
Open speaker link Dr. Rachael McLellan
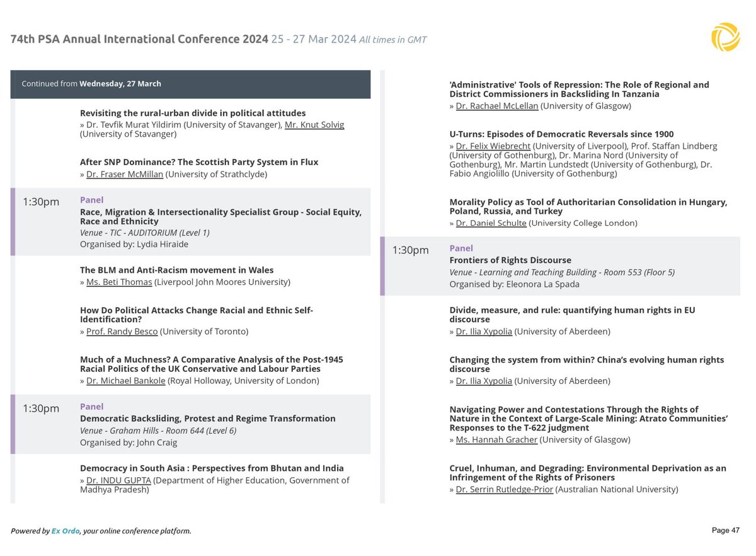click(497, 106)
